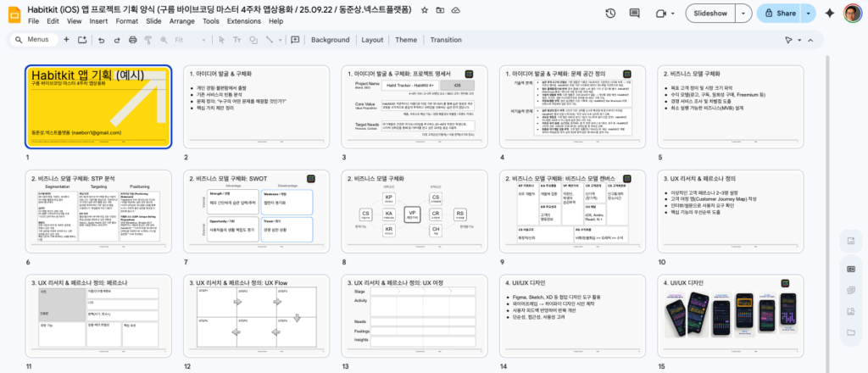Click the Background button
The height and width of the screenshot is (373, 868).
[330, 40]
